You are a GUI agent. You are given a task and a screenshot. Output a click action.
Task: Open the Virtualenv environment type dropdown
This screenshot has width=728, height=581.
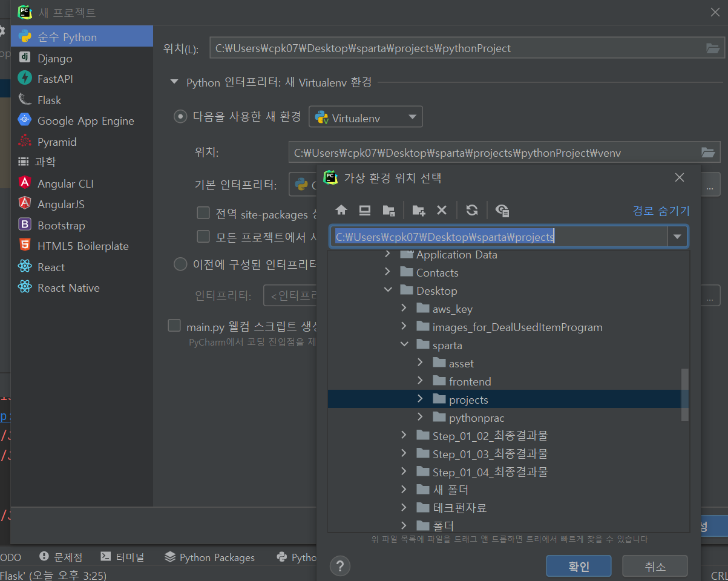[x=366, y=117]
